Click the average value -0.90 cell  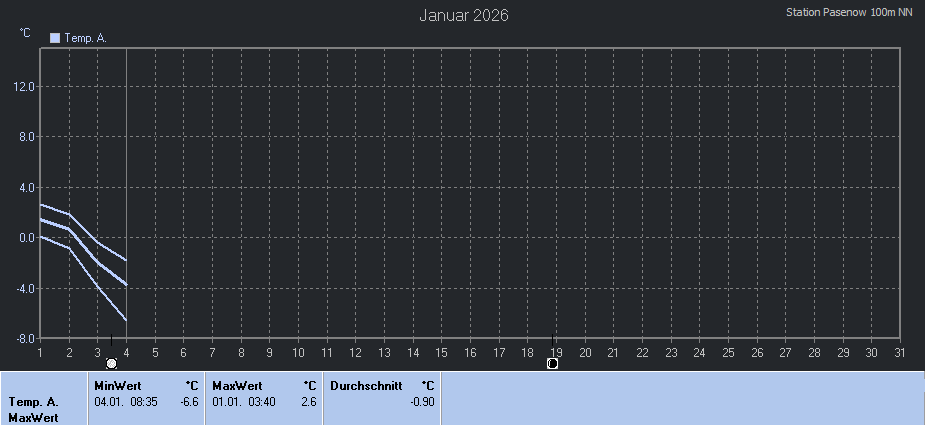[422, 401]
